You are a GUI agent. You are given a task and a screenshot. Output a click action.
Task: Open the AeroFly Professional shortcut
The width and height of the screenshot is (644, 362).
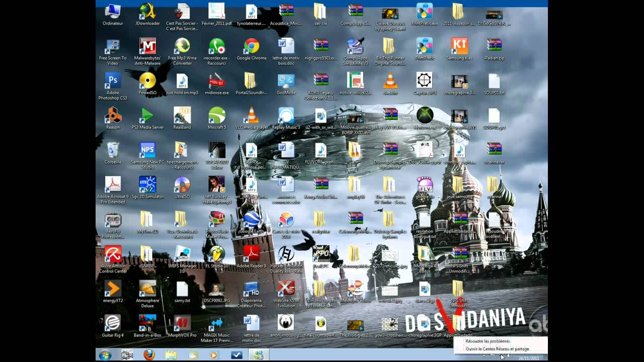pos(113,225)
